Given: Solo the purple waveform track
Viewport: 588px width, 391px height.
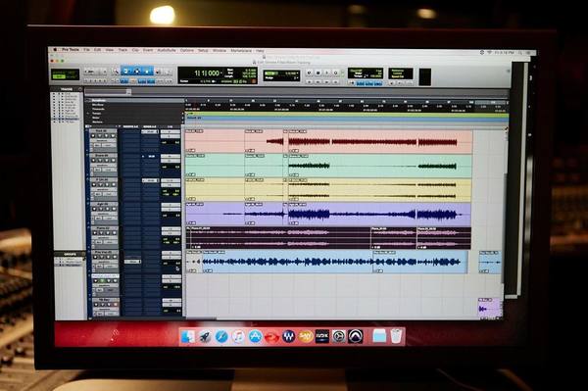Looking at the screenshot, I should tap(107, 209).
